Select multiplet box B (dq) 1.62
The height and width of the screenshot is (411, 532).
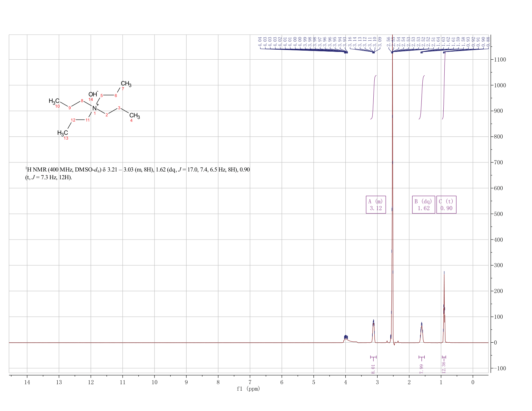coord(424,205)
